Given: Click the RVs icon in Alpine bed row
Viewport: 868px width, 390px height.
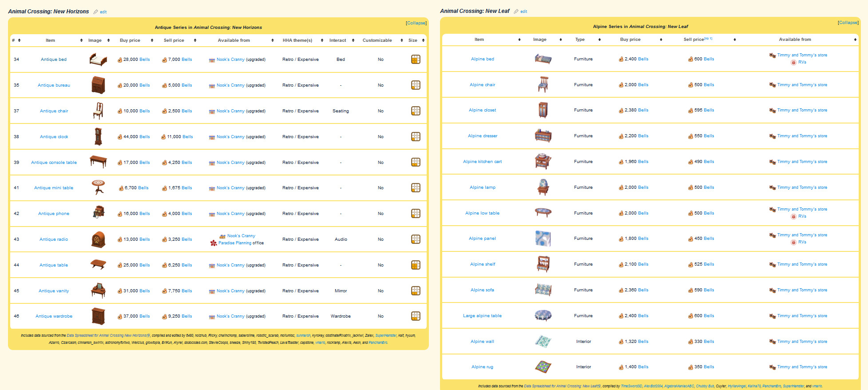Looking at the screenshot, I should [793, 63].
